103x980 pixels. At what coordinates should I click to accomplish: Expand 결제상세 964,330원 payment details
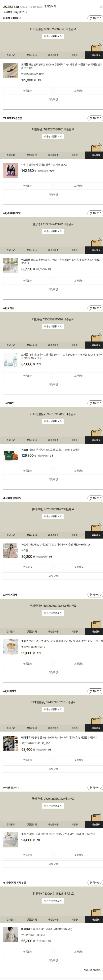pyautogui.click(x=15, y=12)
